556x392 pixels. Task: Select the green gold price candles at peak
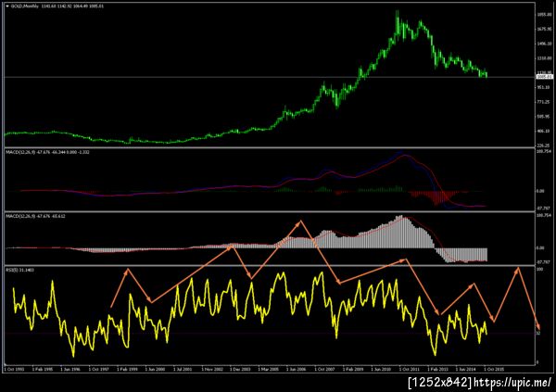pos(398,27)
